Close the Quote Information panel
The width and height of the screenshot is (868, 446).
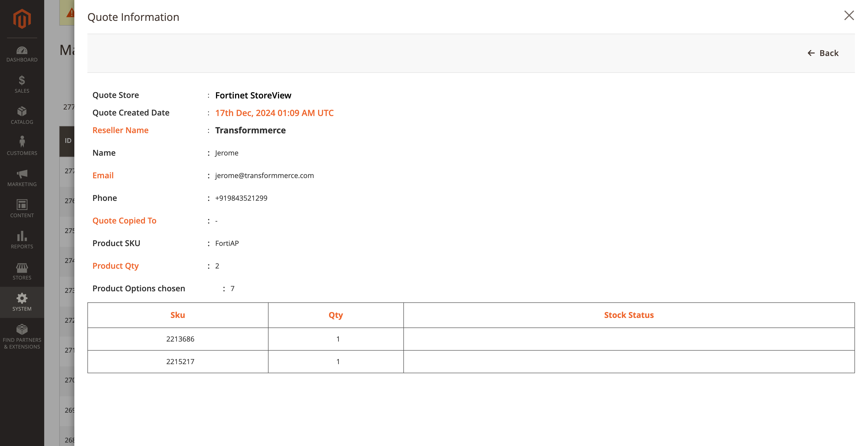(x=849, y=16)
